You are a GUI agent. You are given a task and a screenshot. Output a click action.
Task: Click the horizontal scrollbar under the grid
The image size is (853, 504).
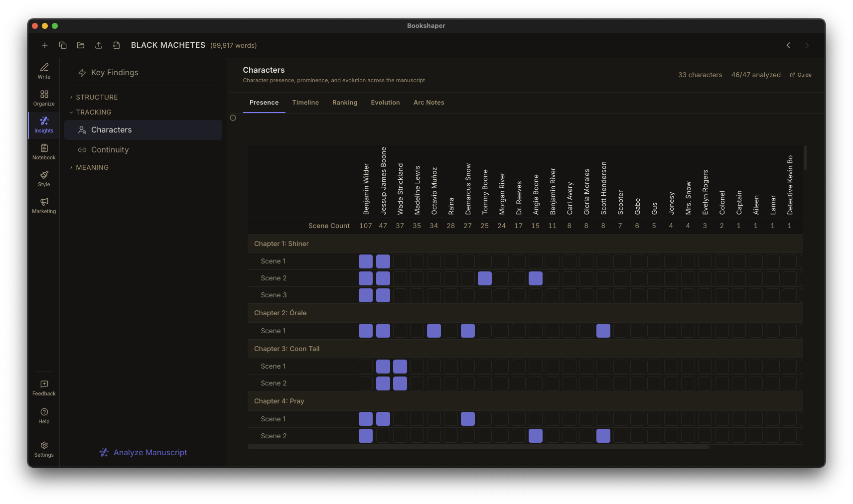pyautogui.click(x=478, y=447)
